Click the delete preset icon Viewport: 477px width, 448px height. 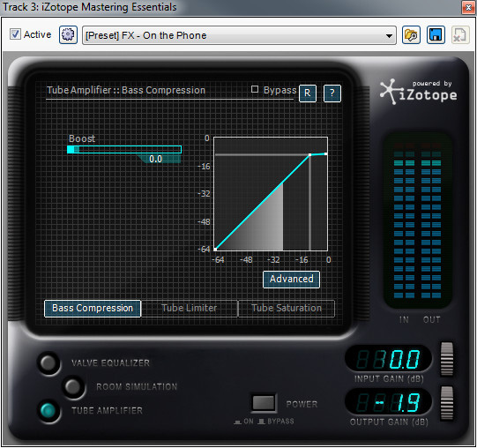coord(460,35)
